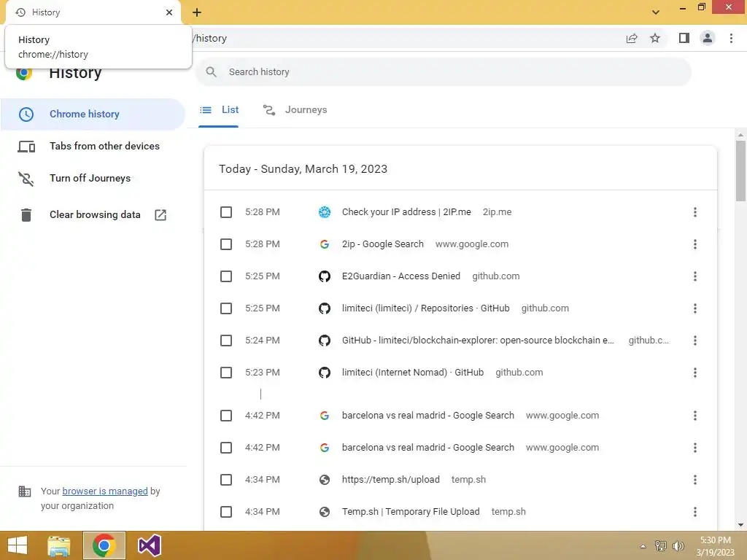Click the trash icon for Clear browsing data
Screen dimensions: 747x560
pos(26,215)
